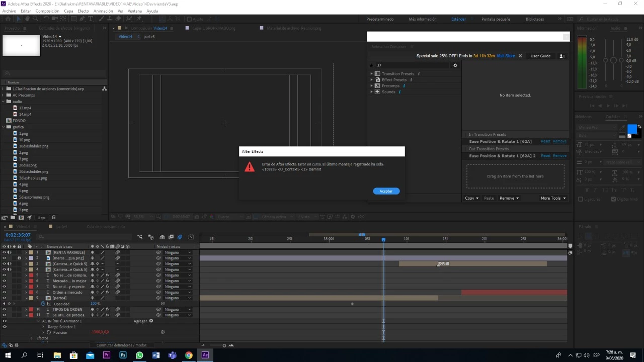The height and width of the screenshot is (362, 644).
Task: Show info for Sounds category
Action: tap(399, 92)
